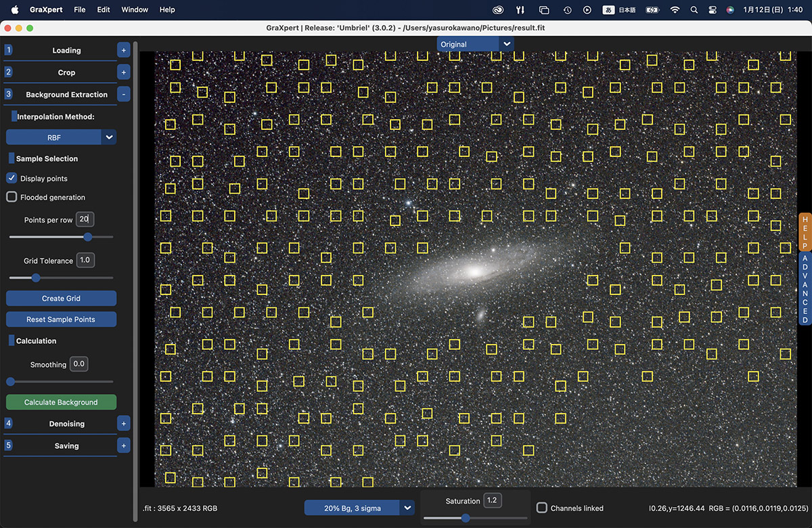Viewport: 812px width, 528px height.
Task: Click the Create Grid button
Action: point(61,299)
